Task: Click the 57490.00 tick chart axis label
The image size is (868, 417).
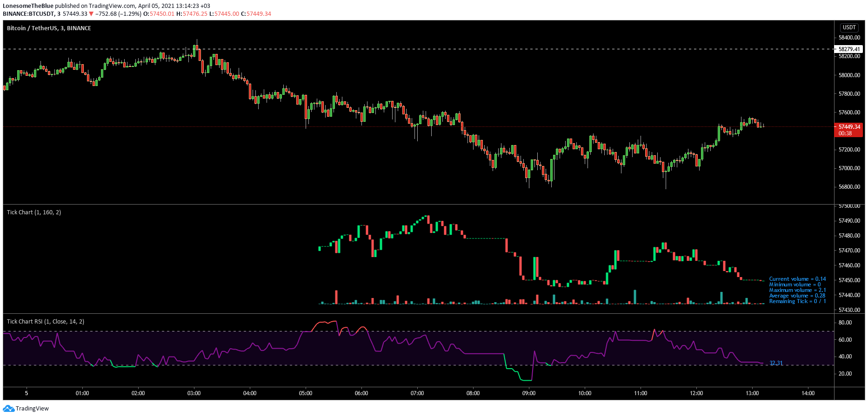Action: 849,221
